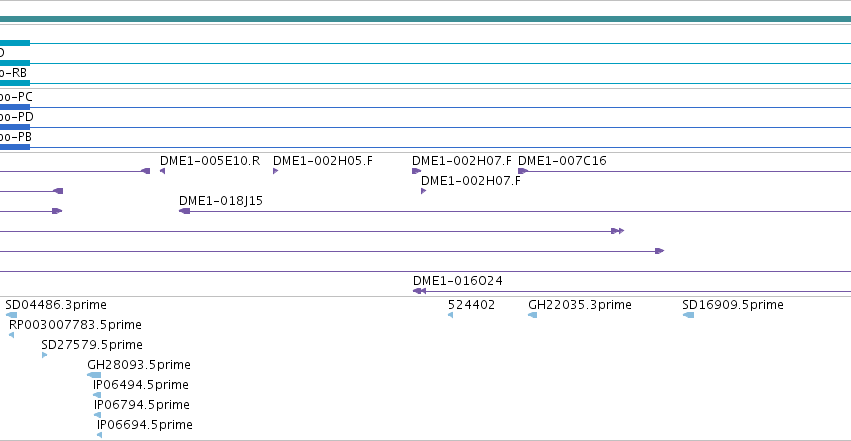Image resolution: width=851 pixels, height=441 pixels.
Task: Select the SD27579.5prime label
Action: (92, 345)
